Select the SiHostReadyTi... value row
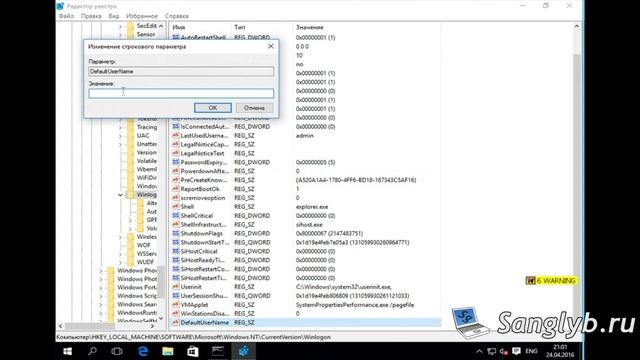The height and width of the screenshot is (360, 640). [305, 260]
